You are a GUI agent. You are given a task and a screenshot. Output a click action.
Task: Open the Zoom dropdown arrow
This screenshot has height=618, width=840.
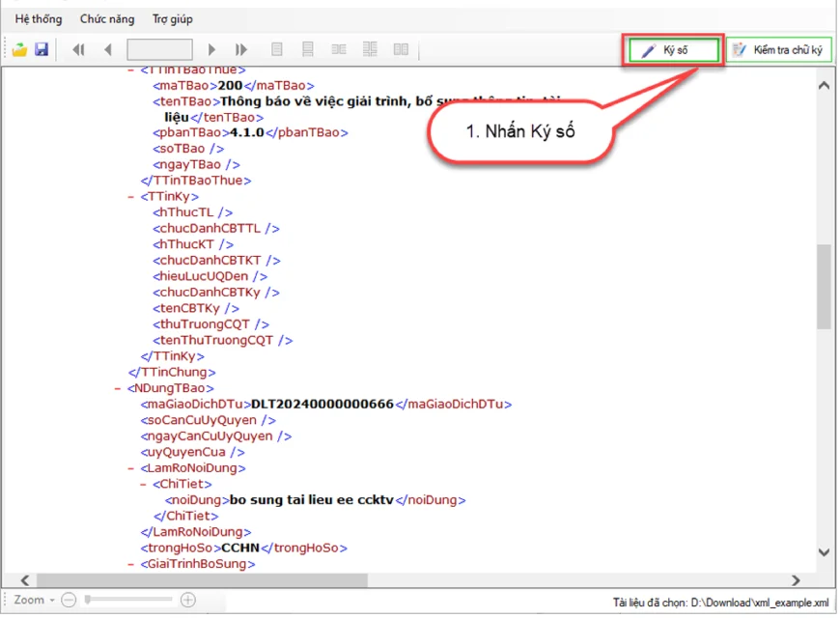pos(52,601)
